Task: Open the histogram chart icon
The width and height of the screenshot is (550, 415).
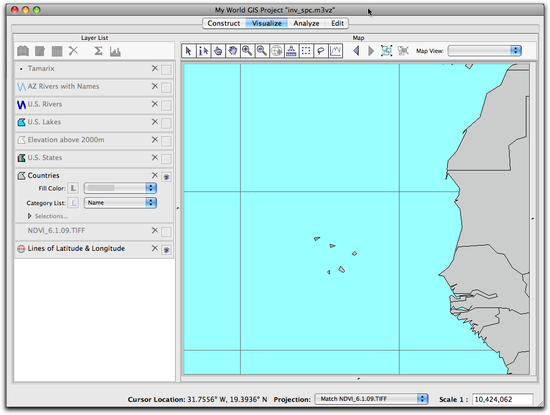Action: (x=115, y=52)
